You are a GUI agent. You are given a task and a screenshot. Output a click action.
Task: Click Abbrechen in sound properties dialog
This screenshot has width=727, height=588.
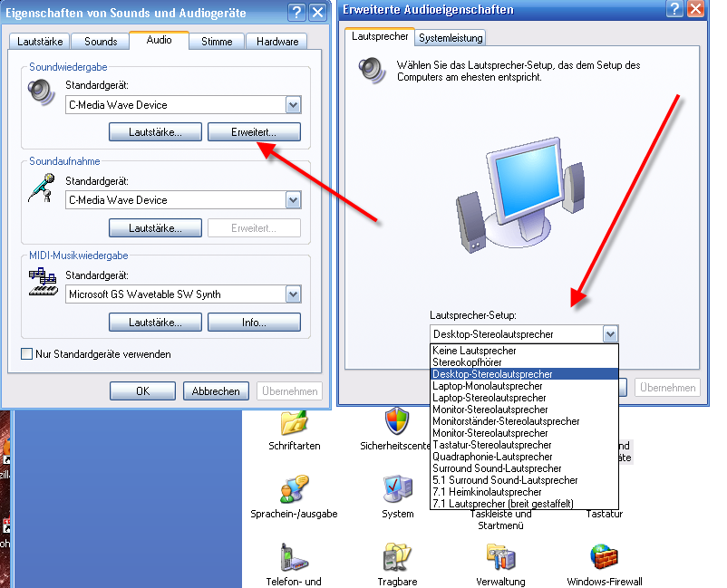(216, 391)
